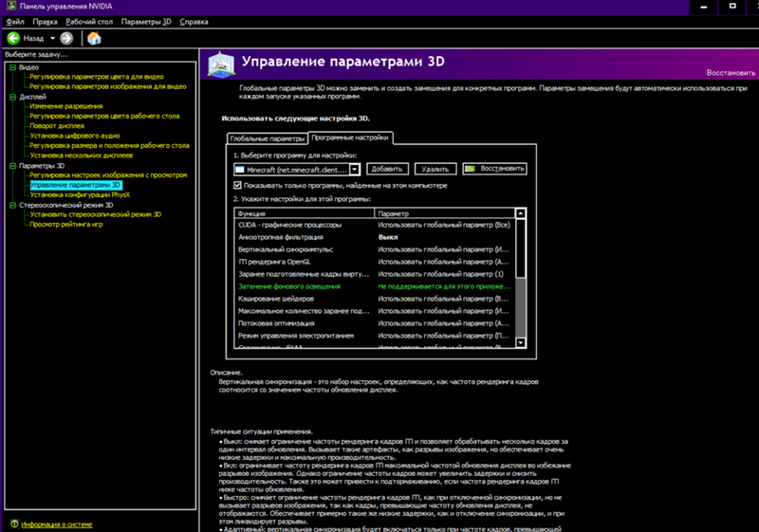Open the Параметры 3D menu
The image size is (759, 532).
[146, 21]
